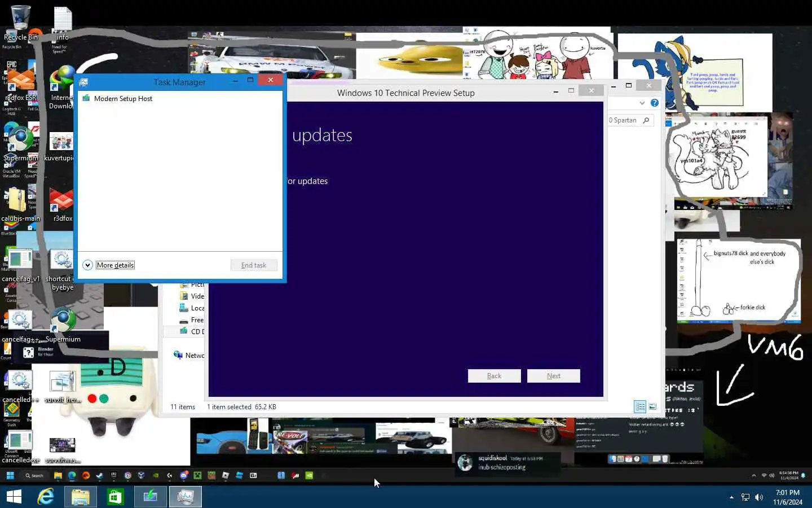Select the cancelfag_v1 desktop file
The image size is (812, 508).
[20, 265]
